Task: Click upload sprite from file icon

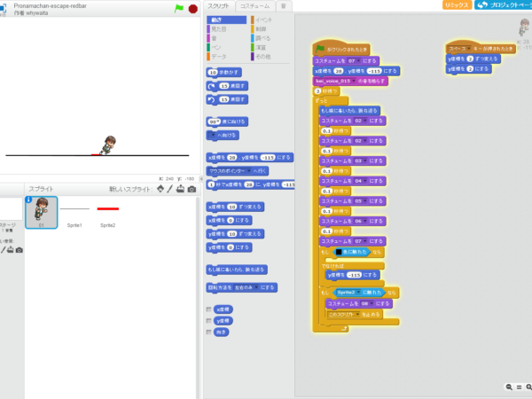Action: (181, 189)
